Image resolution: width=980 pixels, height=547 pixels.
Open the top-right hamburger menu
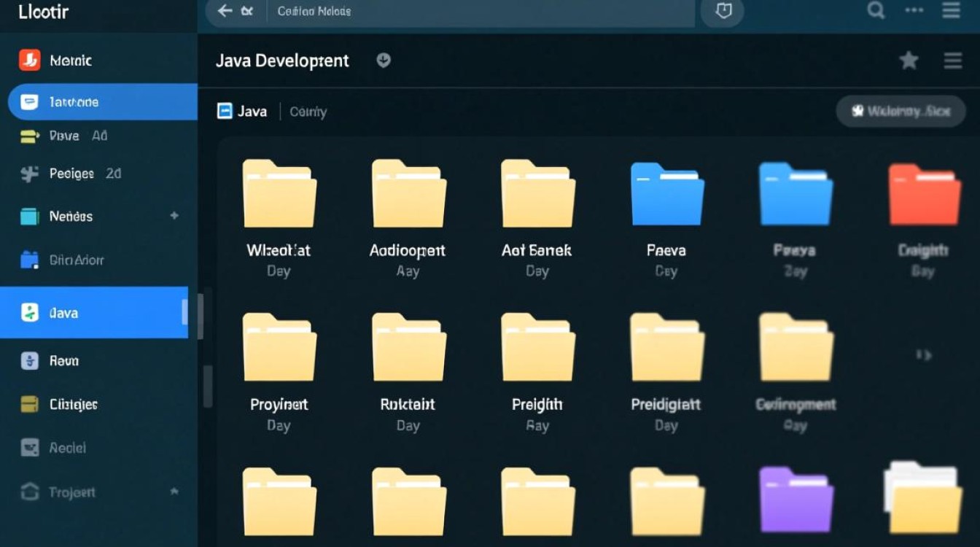[951, 10]
